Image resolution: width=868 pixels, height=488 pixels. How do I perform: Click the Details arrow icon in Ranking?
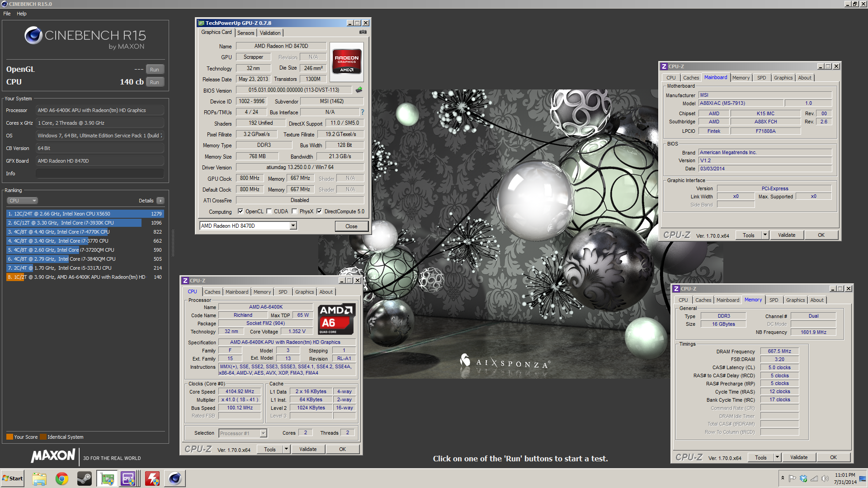(160, 201)
